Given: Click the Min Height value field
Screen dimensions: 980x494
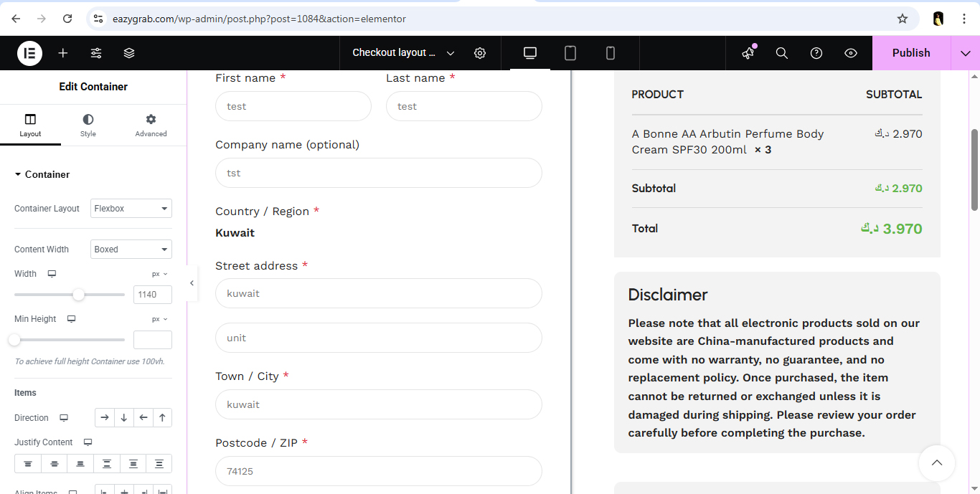Looking at the screenshot, I should click(x=153, y=340).
